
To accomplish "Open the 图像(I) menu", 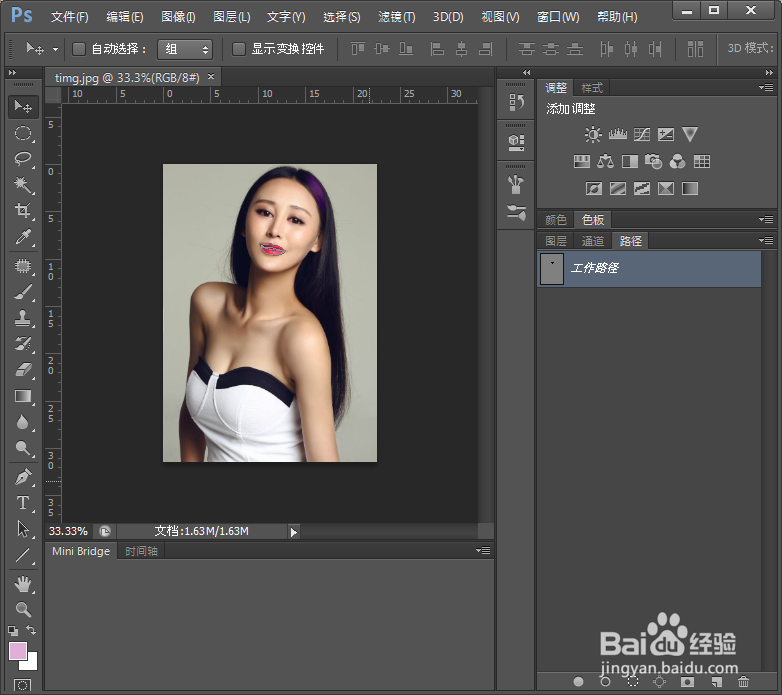I will [x=178, y=17].
